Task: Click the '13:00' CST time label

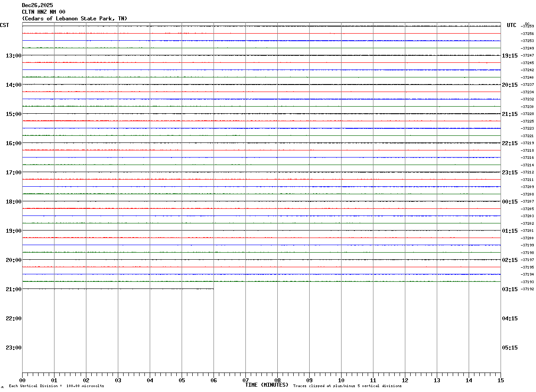Action: coord(13,56)
